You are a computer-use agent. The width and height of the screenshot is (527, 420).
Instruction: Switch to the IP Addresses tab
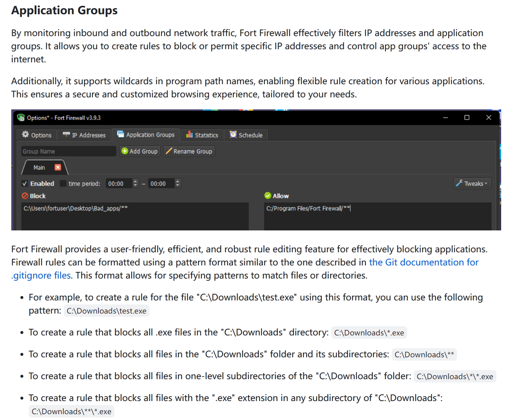(84, 135)
